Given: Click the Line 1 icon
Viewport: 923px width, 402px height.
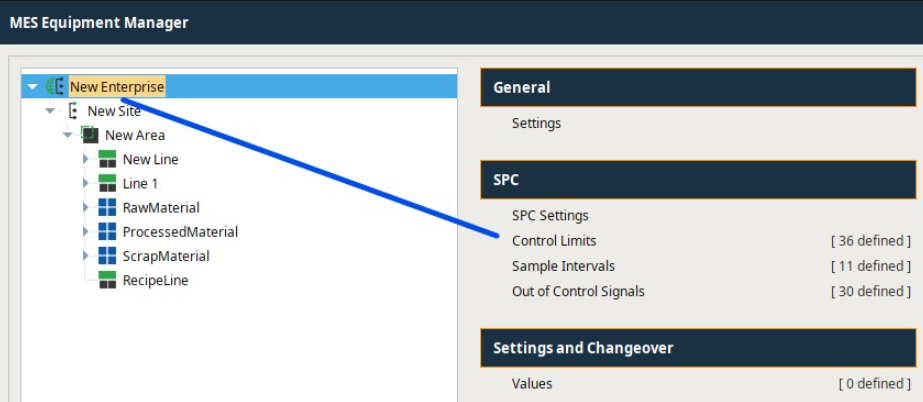Looking at the screenshot, I should pyautogui.click(x=107, y=183).
